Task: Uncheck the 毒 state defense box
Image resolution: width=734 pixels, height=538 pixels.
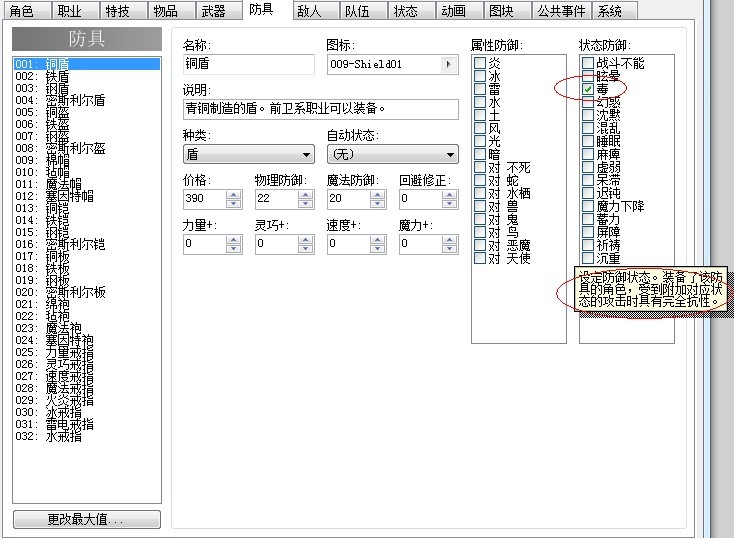Action: click(x=588, y=89)
